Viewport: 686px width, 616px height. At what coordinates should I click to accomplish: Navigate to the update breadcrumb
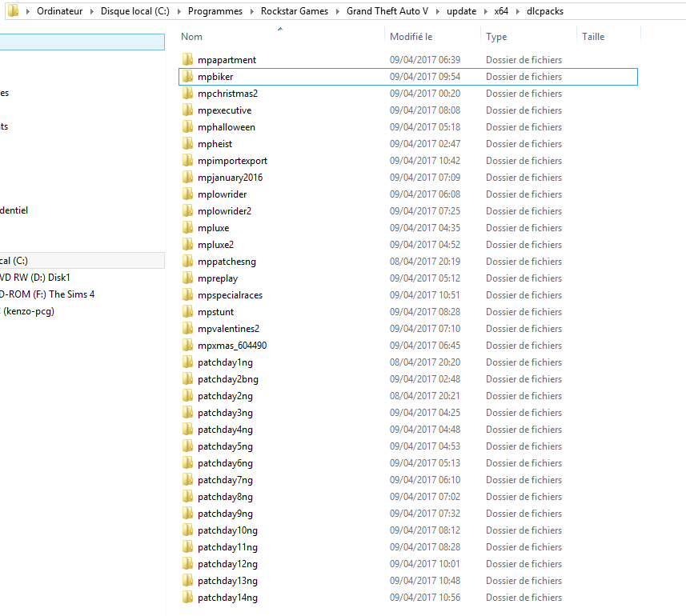pyautogui.click(x=462, y=11)
